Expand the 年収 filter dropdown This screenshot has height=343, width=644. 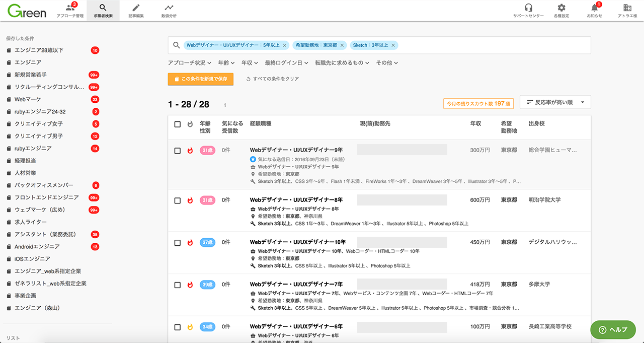point(250,63)
